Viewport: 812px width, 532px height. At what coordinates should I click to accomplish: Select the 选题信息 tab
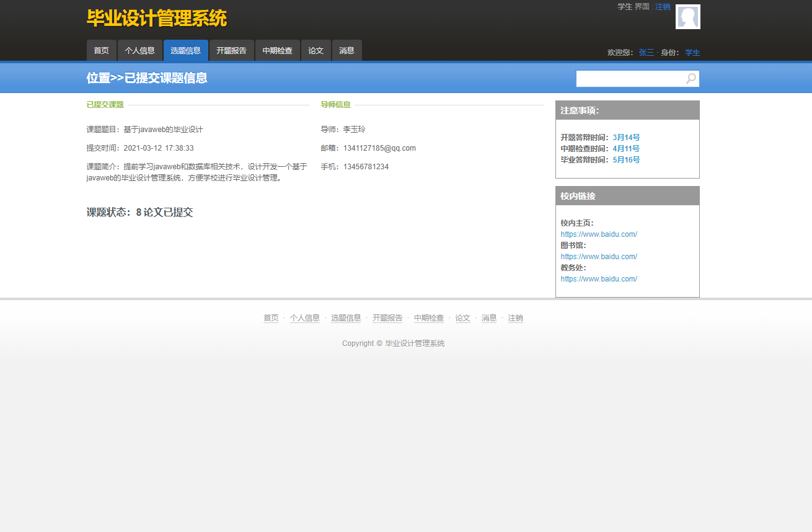185,51
